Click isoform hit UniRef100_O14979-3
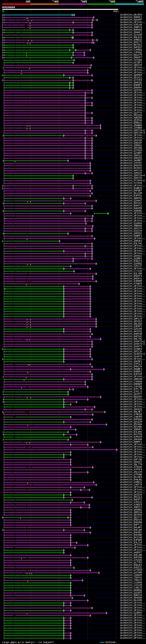The height and width of the screenshot is (644, 146). [132, 354]
